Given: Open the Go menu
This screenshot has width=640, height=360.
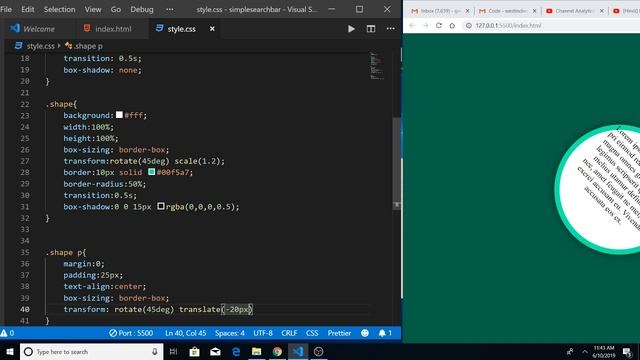Looking at the screenshot, I should [116, 9].
